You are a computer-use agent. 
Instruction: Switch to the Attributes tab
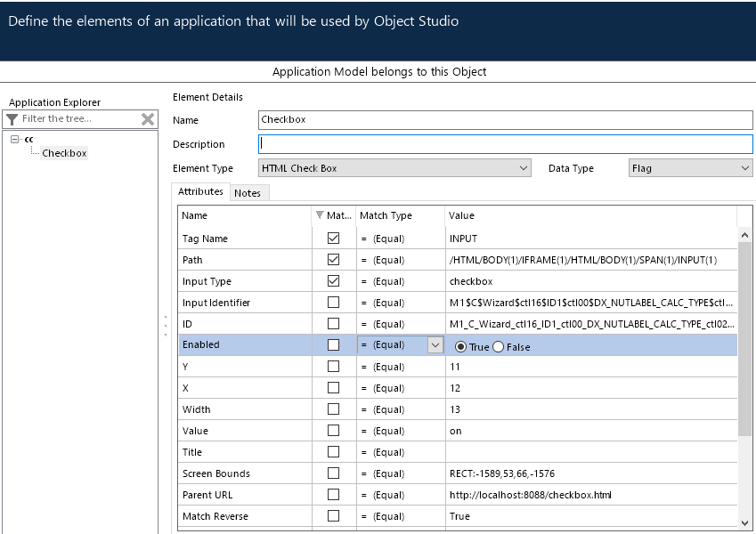click(200, 191)
